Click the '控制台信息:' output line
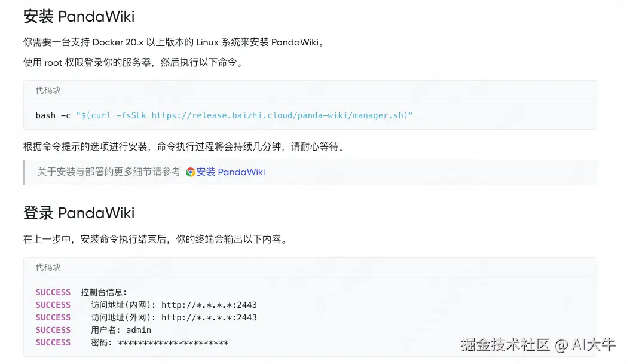627x364 pixels. coord(104,292)
